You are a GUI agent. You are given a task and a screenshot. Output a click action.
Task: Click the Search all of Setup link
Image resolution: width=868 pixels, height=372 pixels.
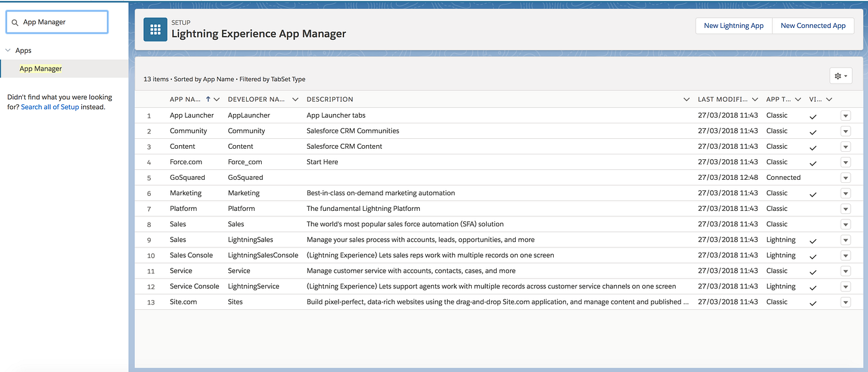[50, 107]
